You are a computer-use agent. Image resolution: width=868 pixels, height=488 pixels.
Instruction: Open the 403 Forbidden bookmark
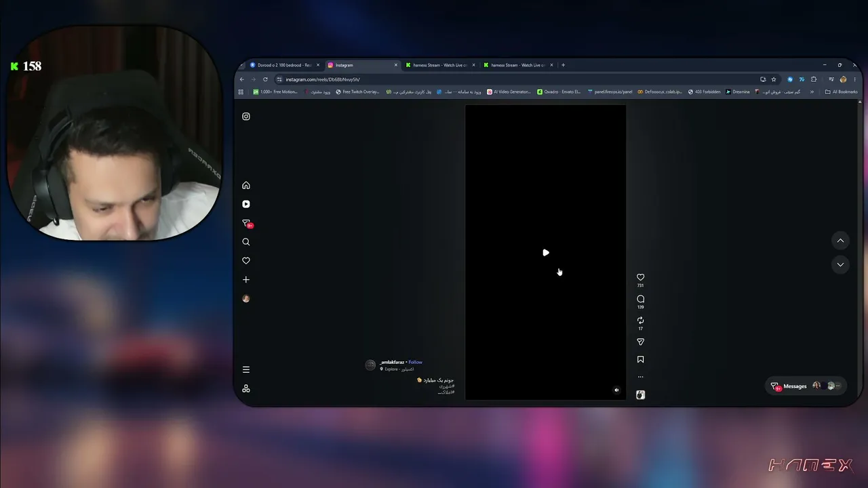(704, 91)
